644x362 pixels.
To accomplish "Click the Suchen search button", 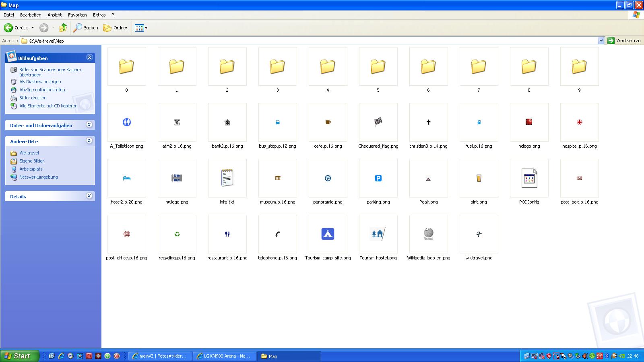I will click(x=86, y=28).
